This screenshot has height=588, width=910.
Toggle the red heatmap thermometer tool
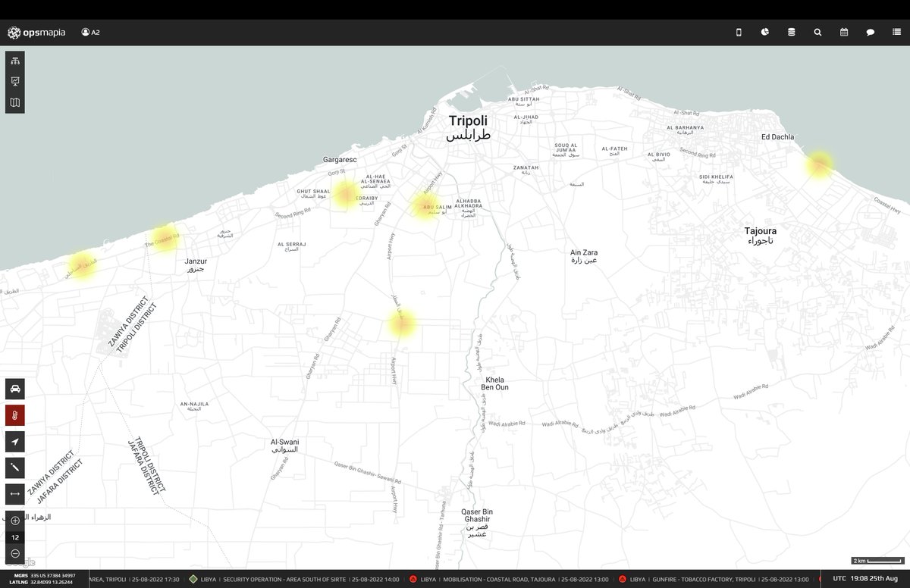click(x=15, y=415)
